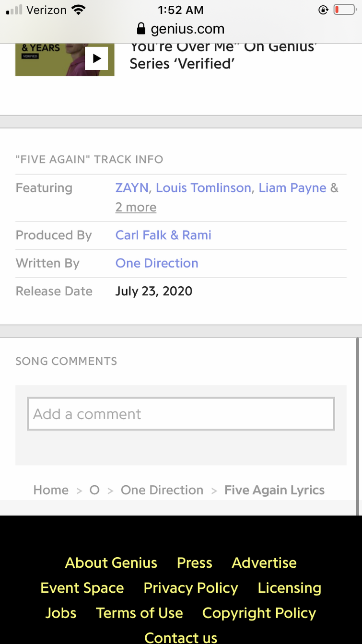Open producer Carl Falk's page
The width and height of the screenshot is (362, 644).
point(141,235)
